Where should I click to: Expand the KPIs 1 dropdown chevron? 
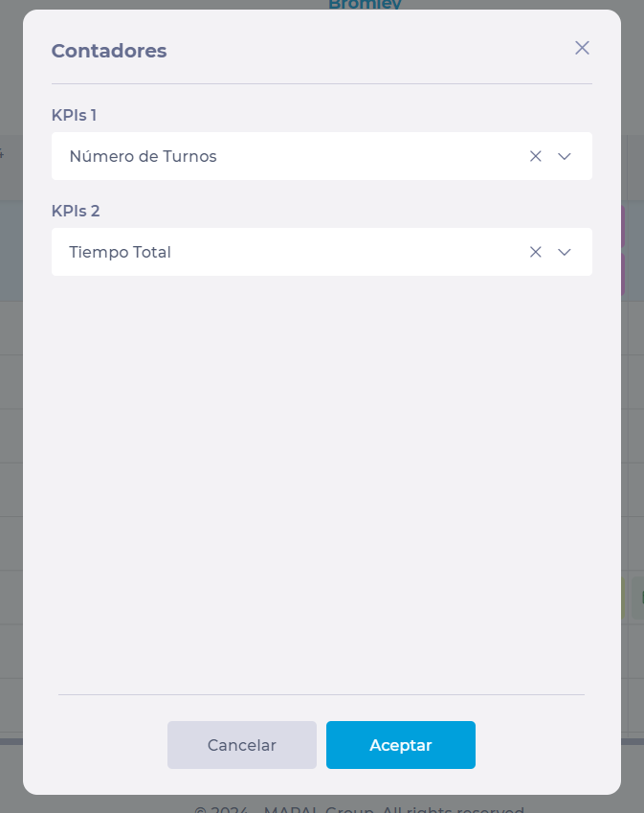coord(565,156)
